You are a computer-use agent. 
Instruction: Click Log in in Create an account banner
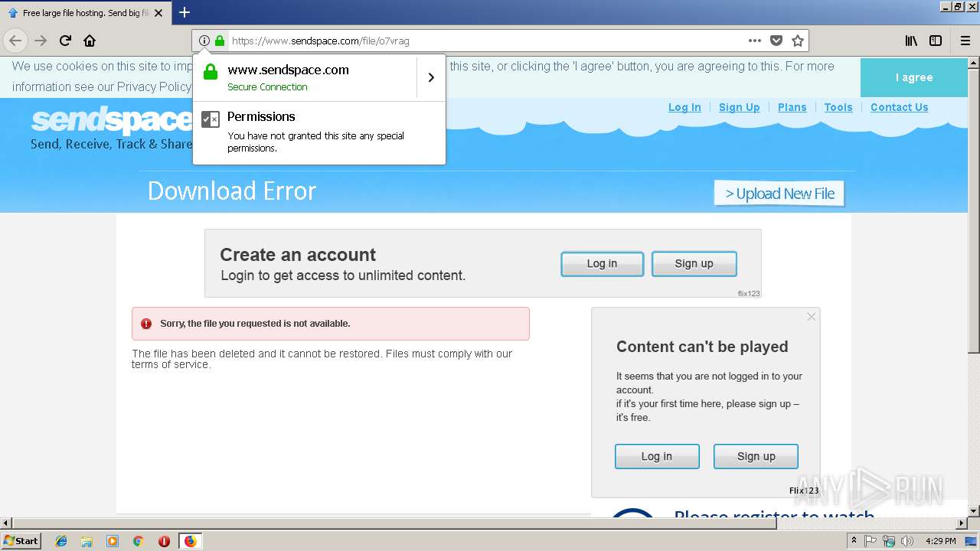[602, 263]
